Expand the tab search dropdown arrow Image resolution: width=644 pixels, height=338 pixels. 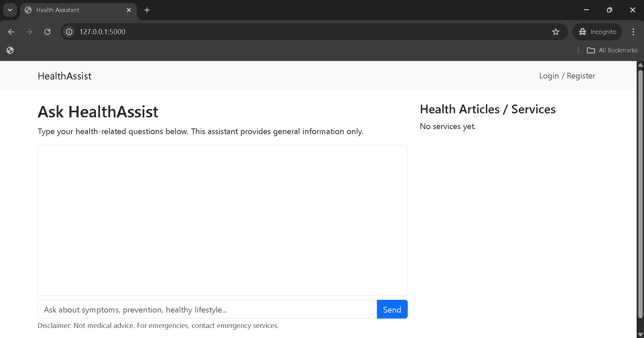pyautogui.click(x=10, y=10)
